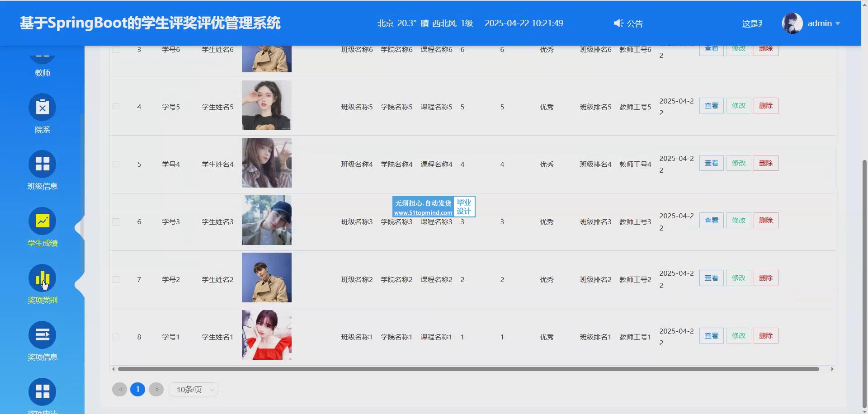Click the 公告 speaker icon
Viewport: 868px width, 414px height.
click(618, 23)
